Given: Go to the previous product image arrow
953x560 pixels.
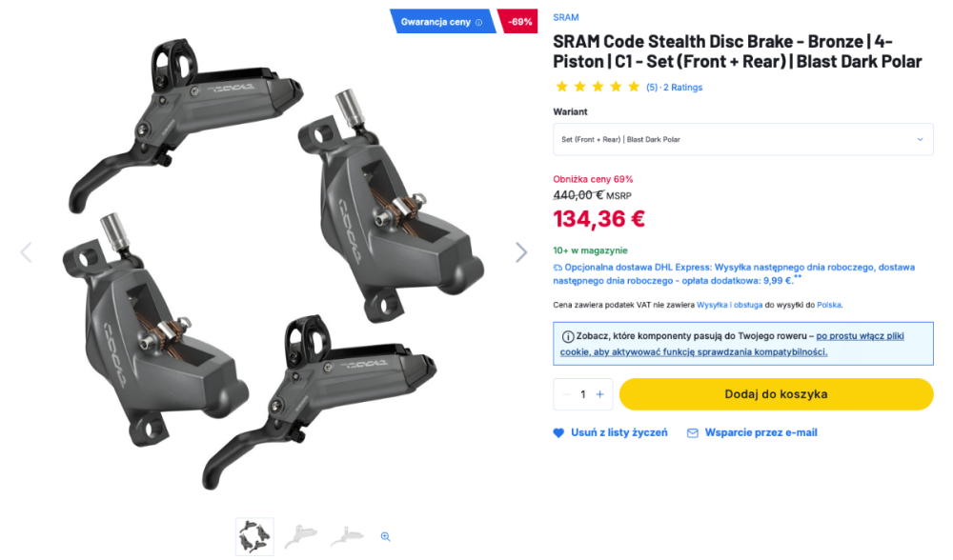Looking at the screenshot, I should tap(26, 252).
